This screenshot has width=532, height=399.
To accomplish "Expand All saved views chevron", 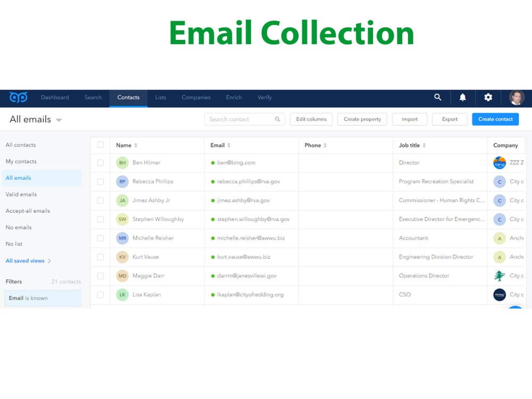I will (x=49, y=261).
